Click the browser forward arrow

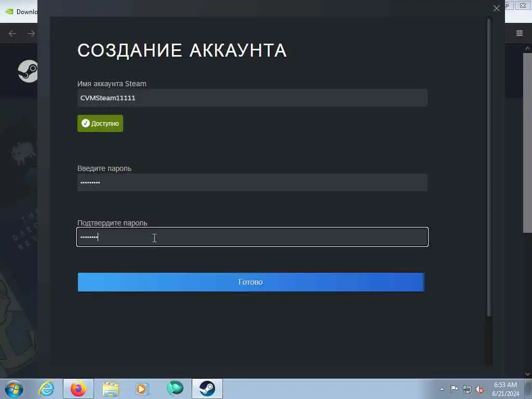coord(31,33)
